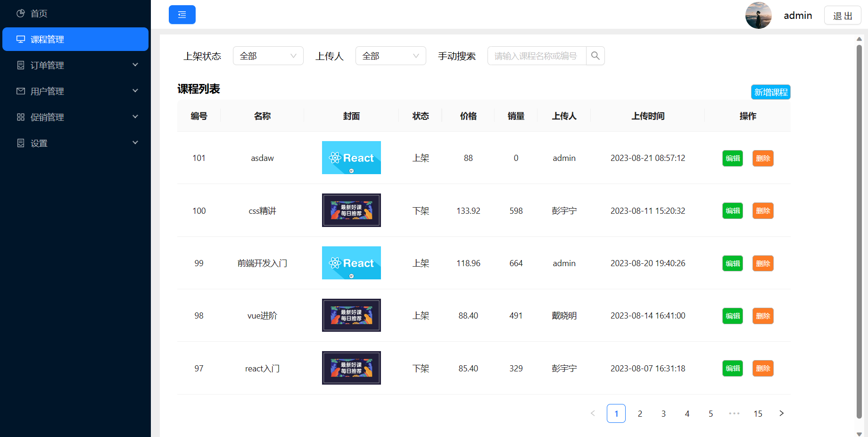Click the 促销管理 grid icon

click(21, 117)
